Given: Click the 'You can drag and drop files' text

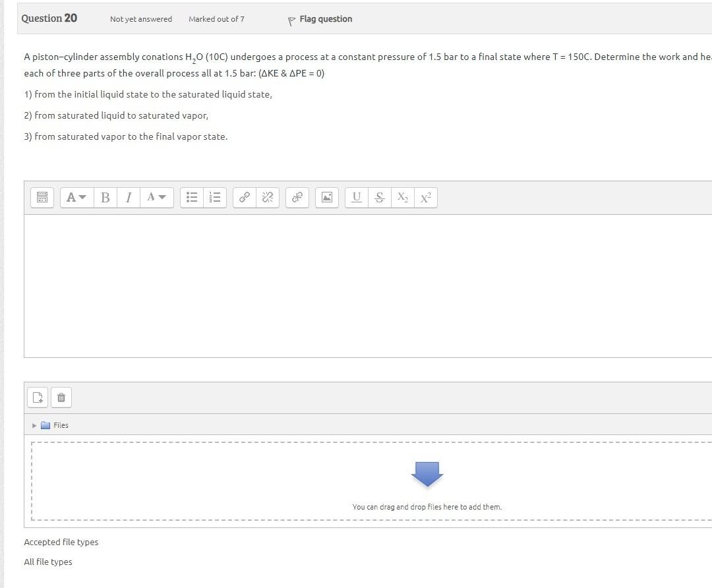Looking at the screenshot, I should (x=427, y=507).
